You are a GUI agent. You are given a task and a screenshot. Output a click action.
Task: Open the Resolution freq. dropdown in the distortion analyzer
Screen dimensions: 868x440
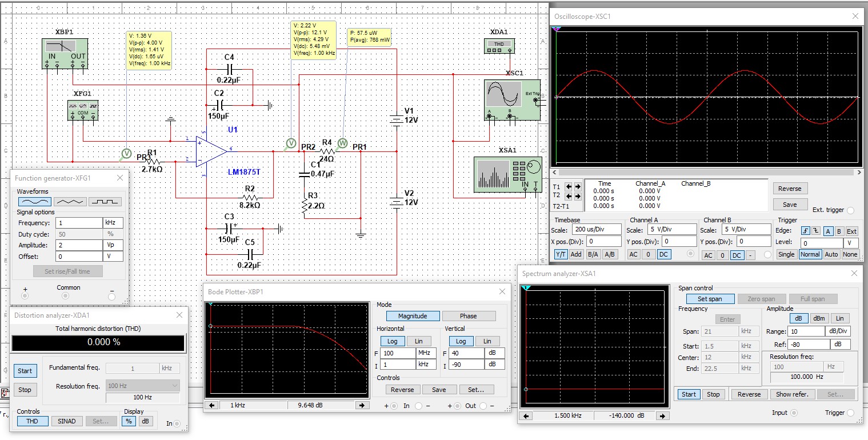click(x=143, y=386)
